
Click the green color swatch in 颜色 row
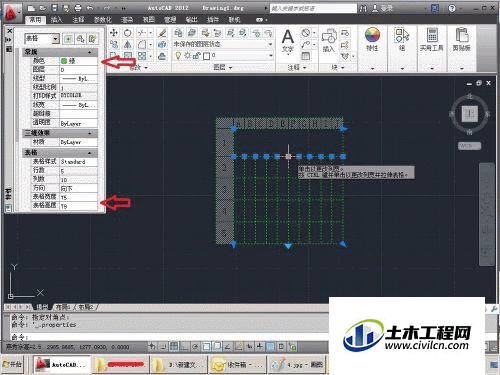pos(64,61)
